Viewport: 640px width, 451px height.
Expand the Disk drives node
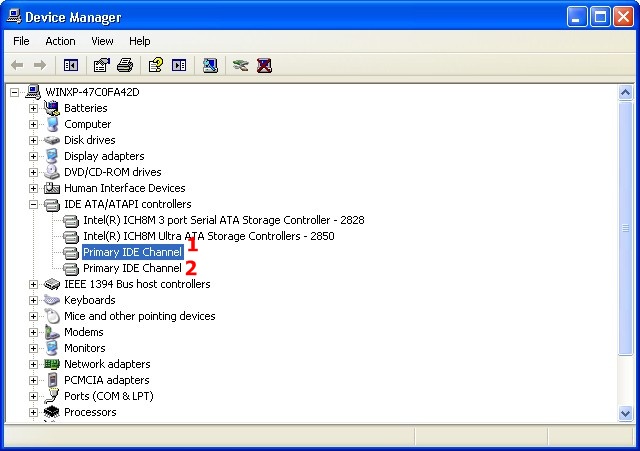click(x=33, y=140)
